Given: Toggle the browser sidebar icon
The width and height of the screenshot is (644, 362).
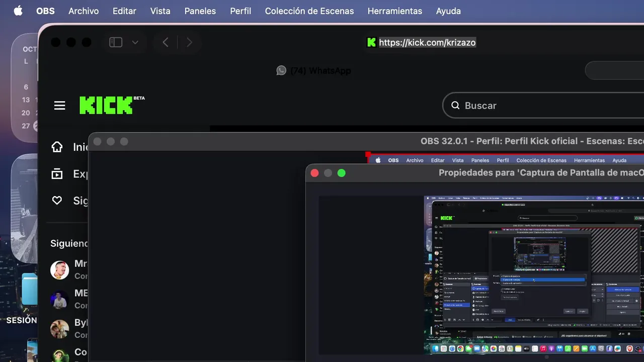Looking at the screenshot, I should point(116,42).
